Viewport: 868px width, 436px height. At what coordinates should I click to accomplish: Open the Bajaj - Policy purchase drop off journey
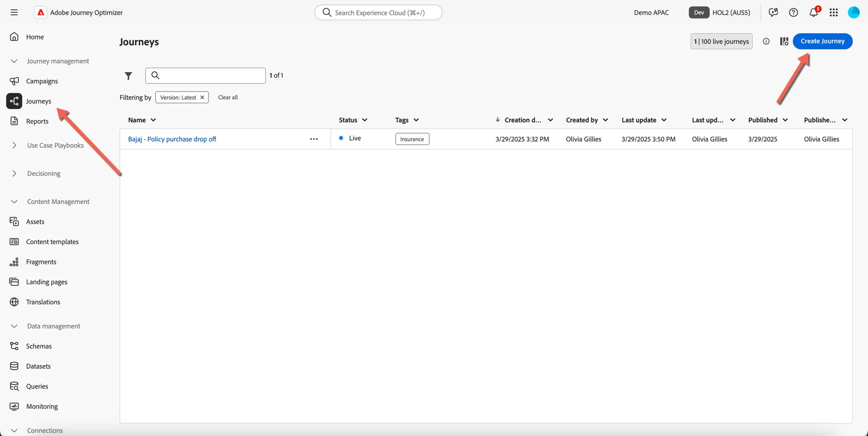point(172,139)
